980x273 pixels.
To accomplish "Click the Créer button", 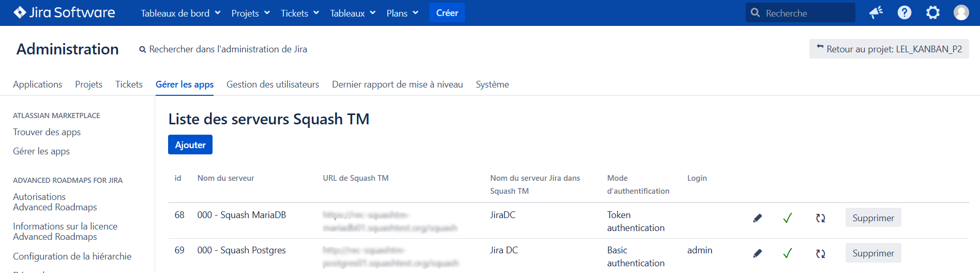I will click(x=447, y=13).
